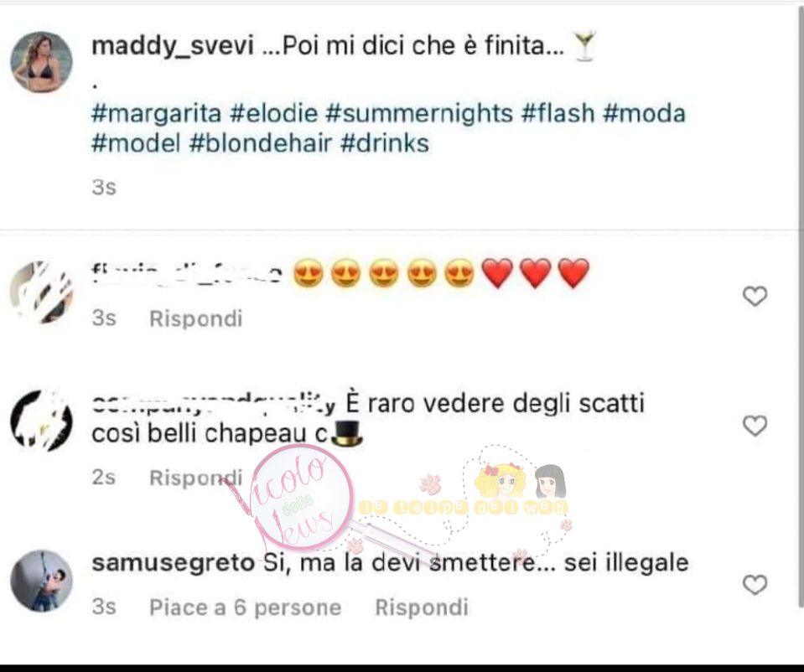Reply to the emoji hearts comment
804x672 pixels.
[196, 318]
